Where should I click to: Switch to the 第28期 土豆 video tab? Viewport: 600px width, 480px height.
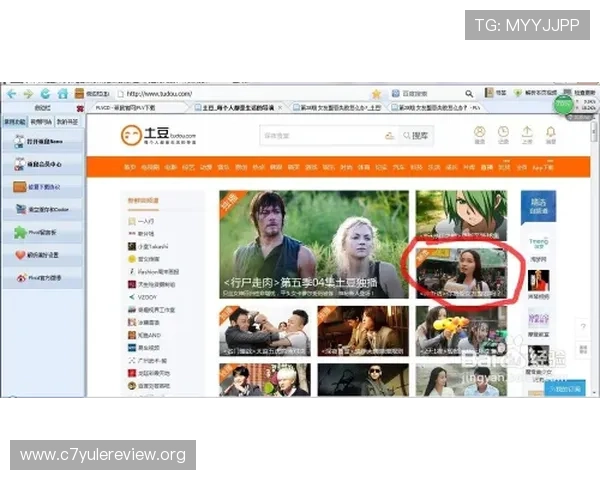(x=337, y=108)
